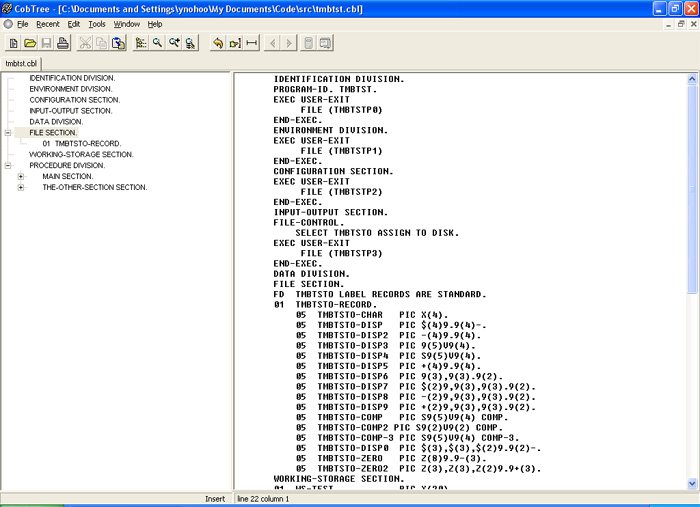Click the New file toolbar icon
Screen dimensions: 700x507
(13, 43)
